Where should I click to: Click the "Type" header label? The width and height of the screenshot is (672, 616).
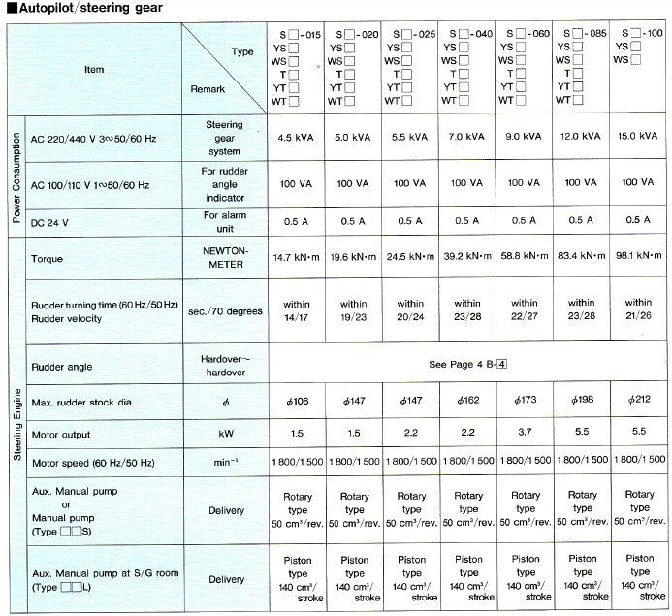pos(242,51)
